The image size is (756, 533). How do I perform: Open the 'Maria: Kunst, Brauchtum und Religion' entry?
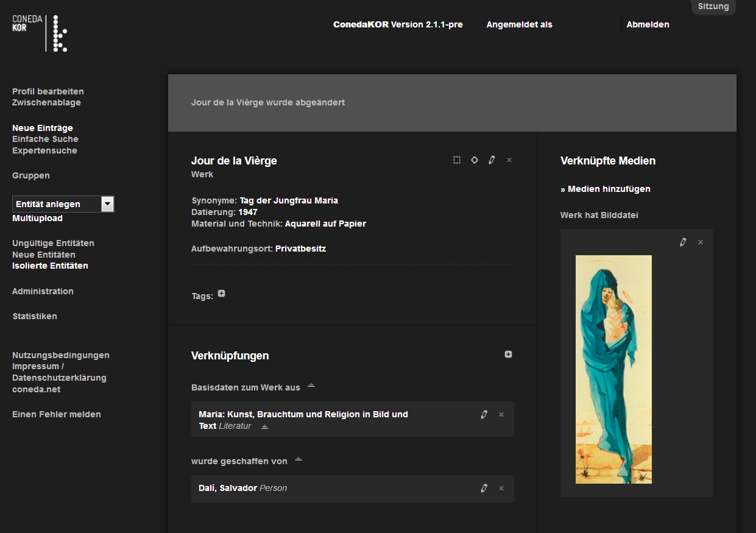point(303,420)
